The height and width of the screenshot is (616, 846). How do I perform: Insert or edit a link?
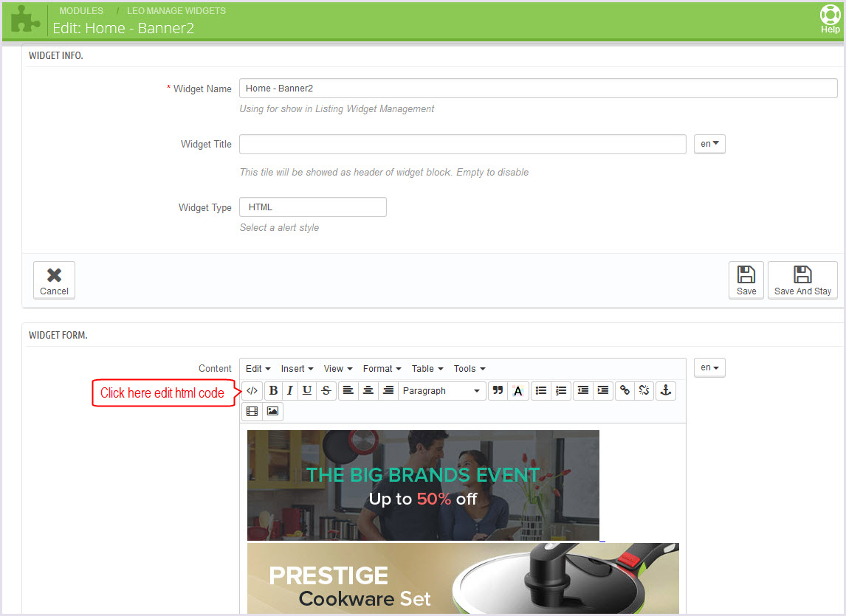[x=625, y=390]
